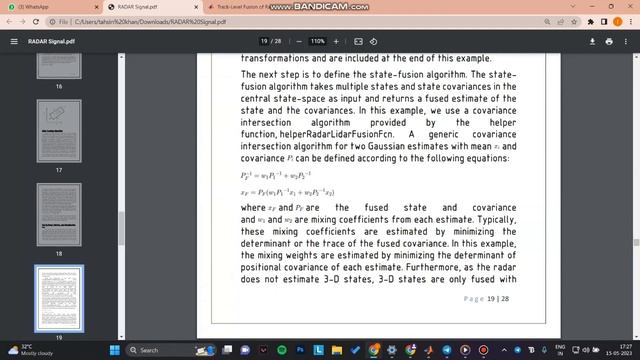Open the Chrome three-dot menu
Screen dimensions: 640x360
631,22
